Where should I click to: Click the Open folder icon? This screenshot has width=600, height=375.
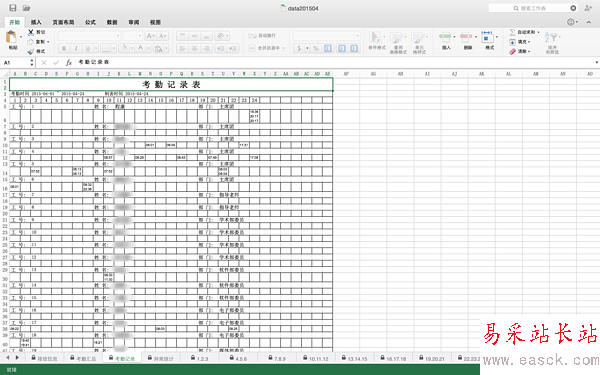point(26,8)
